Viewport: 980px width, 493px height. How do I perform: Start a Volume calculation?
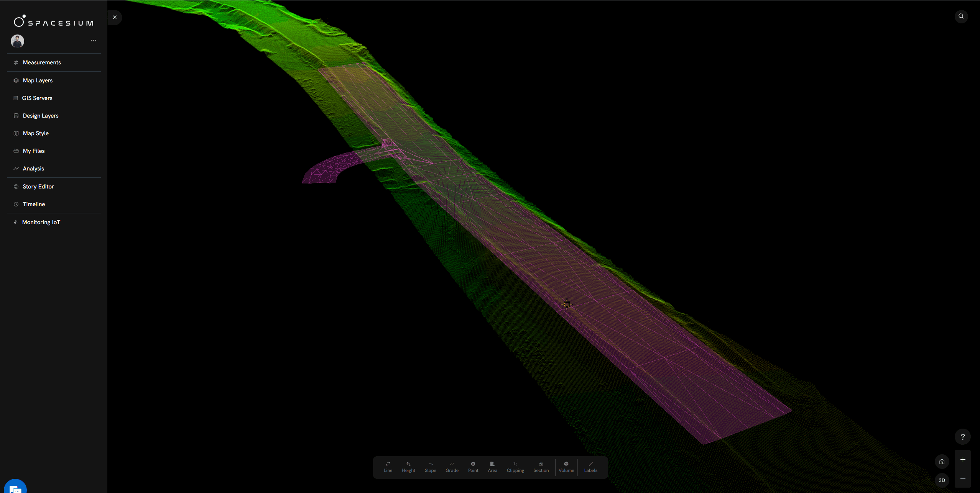tap(566, 467)
